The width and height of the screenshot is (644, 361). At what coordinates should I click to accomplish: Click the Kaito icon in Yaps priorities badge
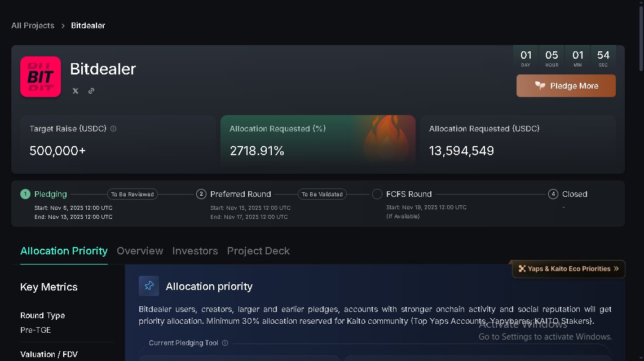pos(522,268)
